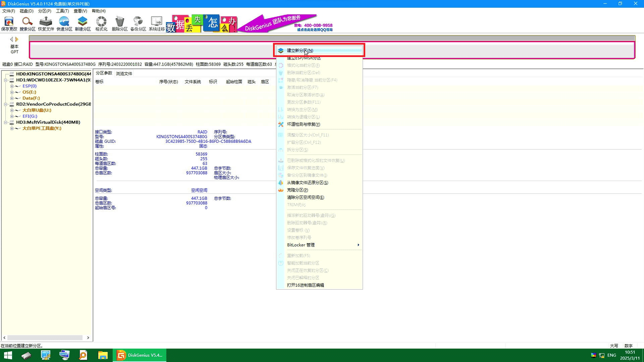Collapse the HD1:WDCWD10EZEX tree node

(6, 80)
